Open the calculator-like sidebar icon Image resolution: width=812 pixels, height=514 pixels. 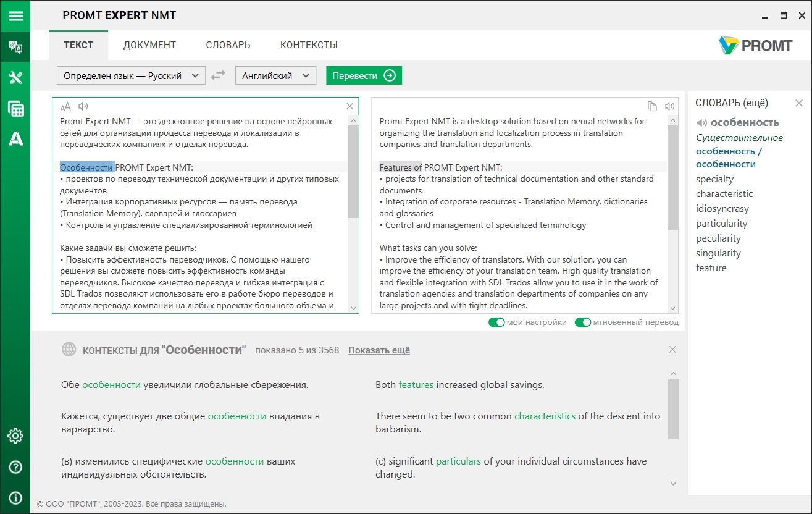point(15,109)
